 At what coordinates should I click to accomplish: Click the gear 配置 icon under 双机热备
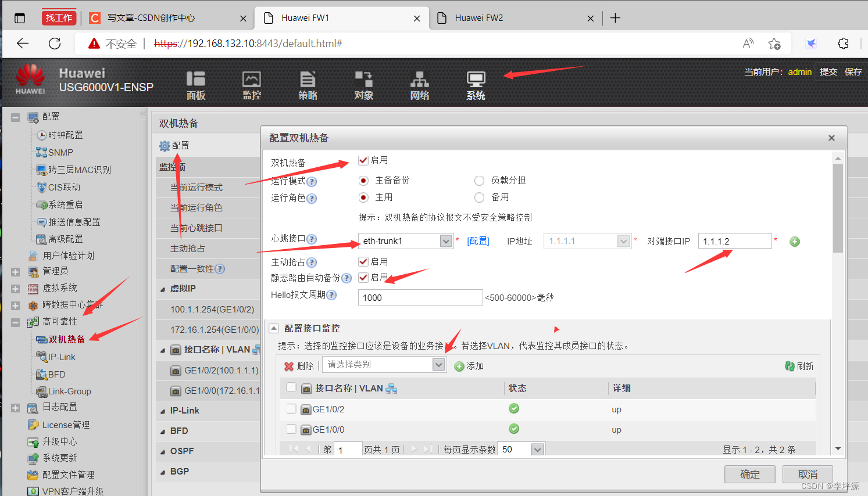pos(165,146)
